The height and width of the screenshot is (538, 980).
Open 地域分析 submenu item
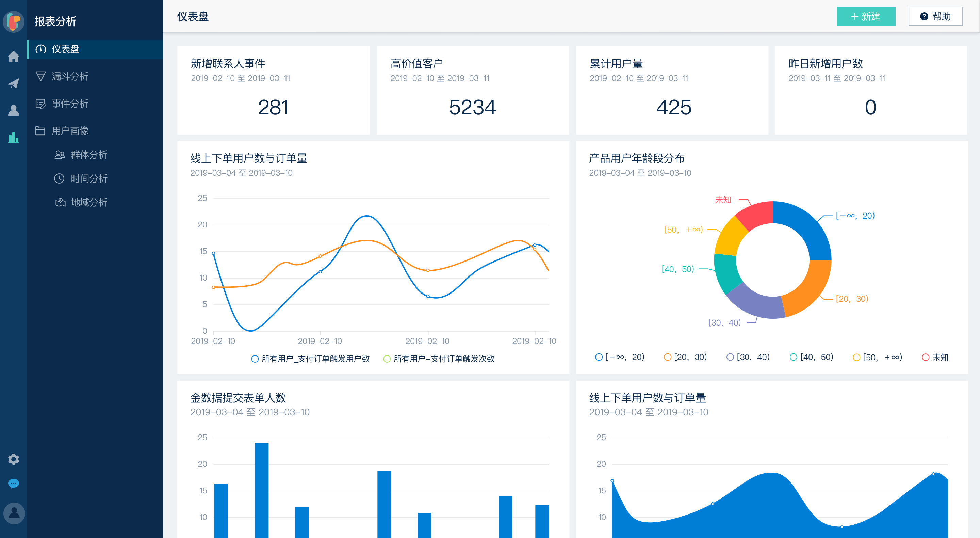95,202
